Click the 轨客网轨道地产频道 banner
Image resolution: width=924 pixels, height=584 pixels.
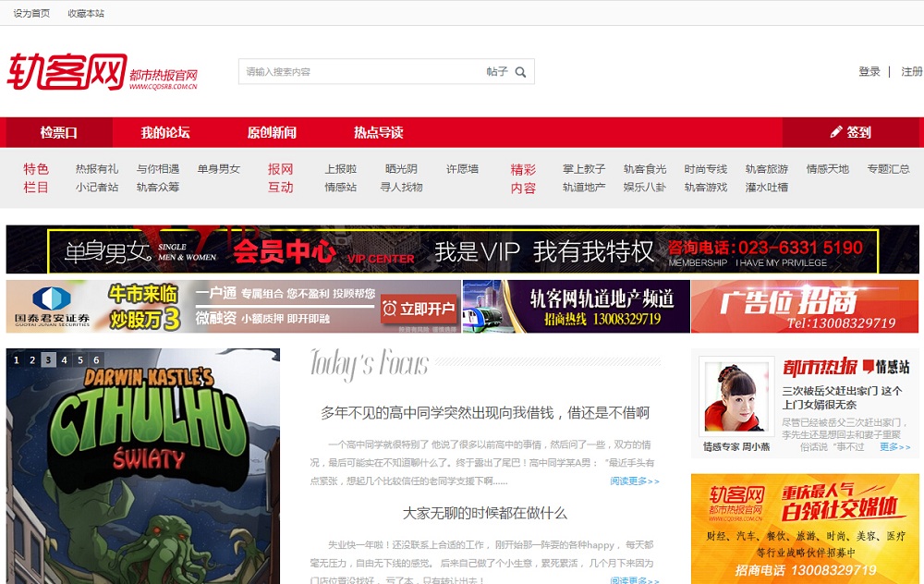point(577,307)
